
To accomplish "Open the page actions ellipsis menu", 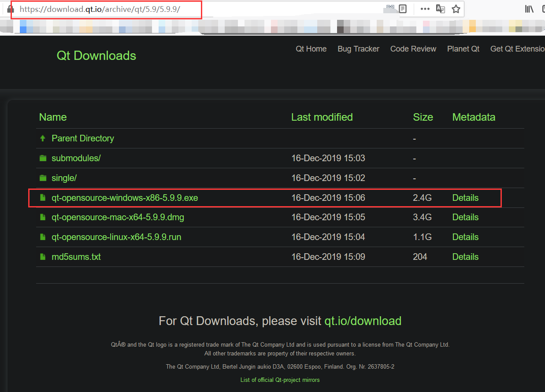I will (425, 8).
